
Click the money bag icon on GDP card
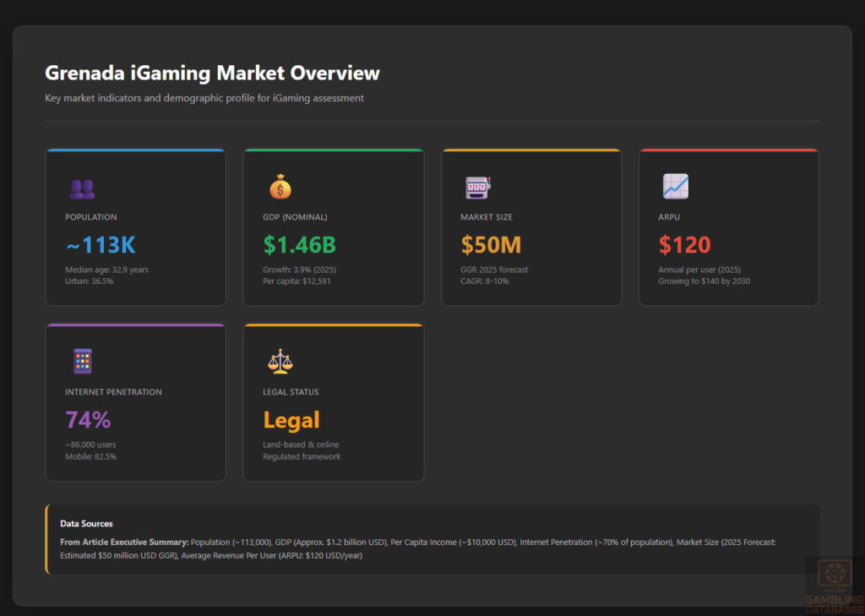279,187
